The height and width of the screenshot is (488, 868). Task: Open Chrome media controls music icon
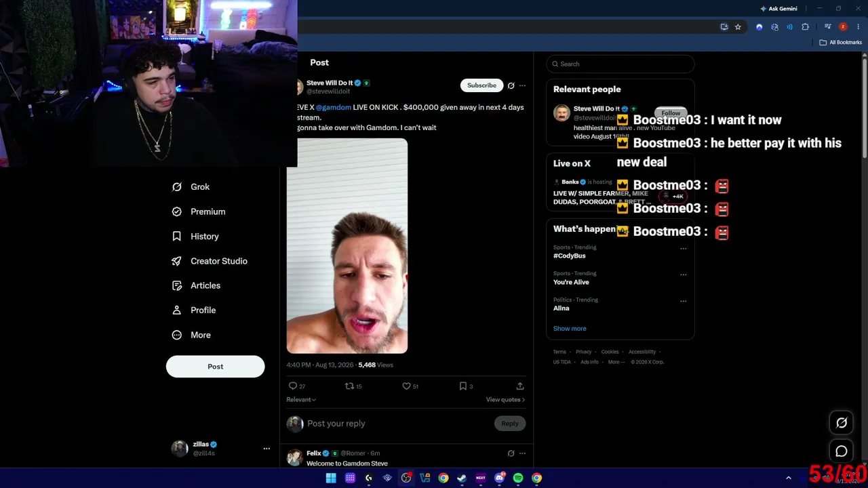(x=827, y=27)
